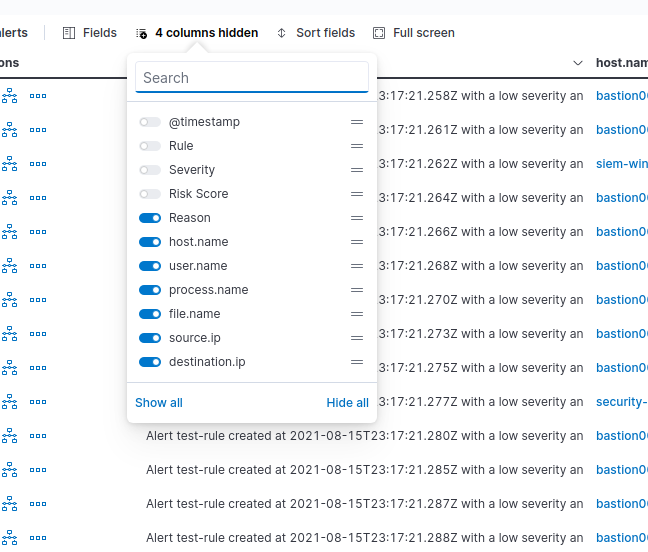
Task: Open analyzer for the 21.264Z alert row
Action: (x=10, y=198)
